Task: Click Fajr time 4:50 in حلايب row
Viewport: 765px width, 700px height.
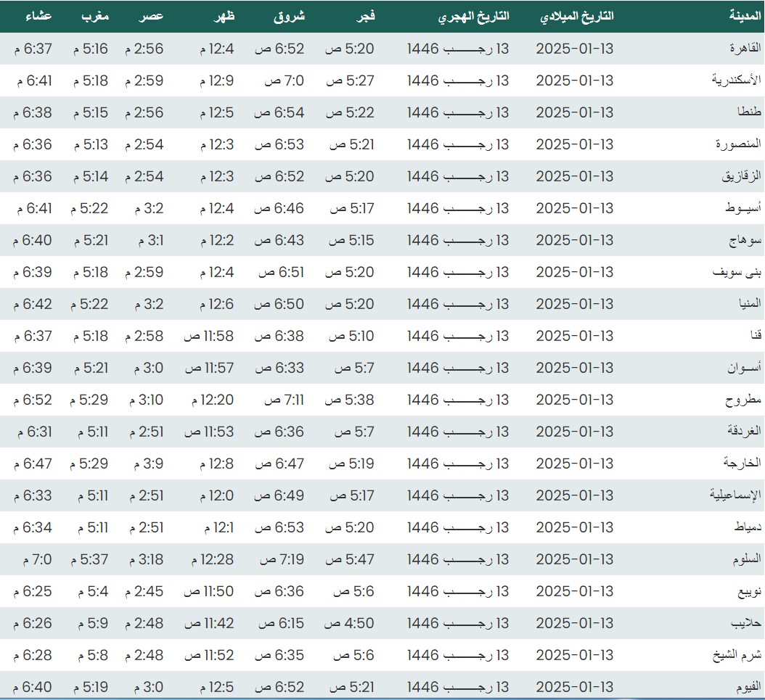Action: click(349, 623)
